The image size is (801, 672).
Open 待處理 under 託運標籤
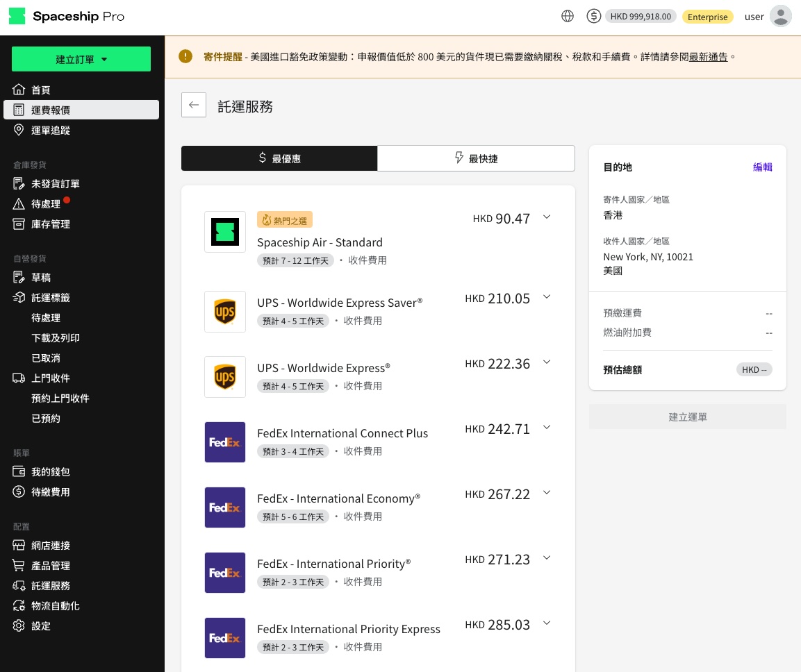coord(46,318)
